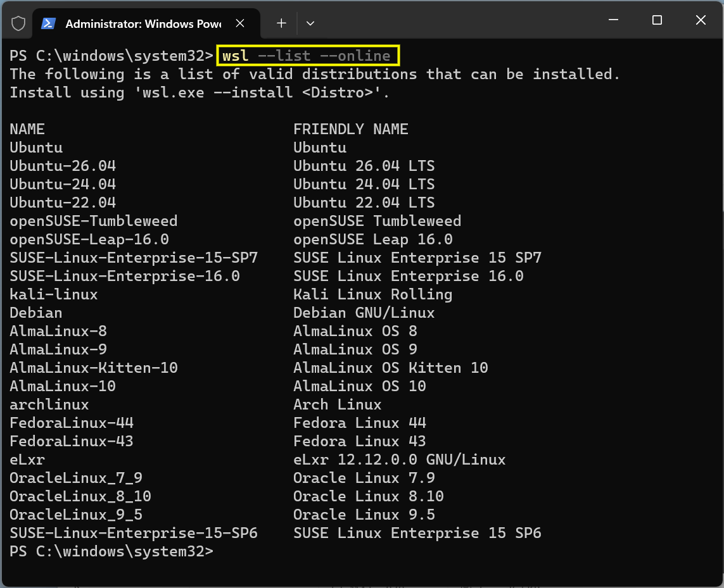Image resolution: width=724 pixels, height=588 pixels.
Task: Click friendly name 'Arch Linux'
Action: pos(338,405)
